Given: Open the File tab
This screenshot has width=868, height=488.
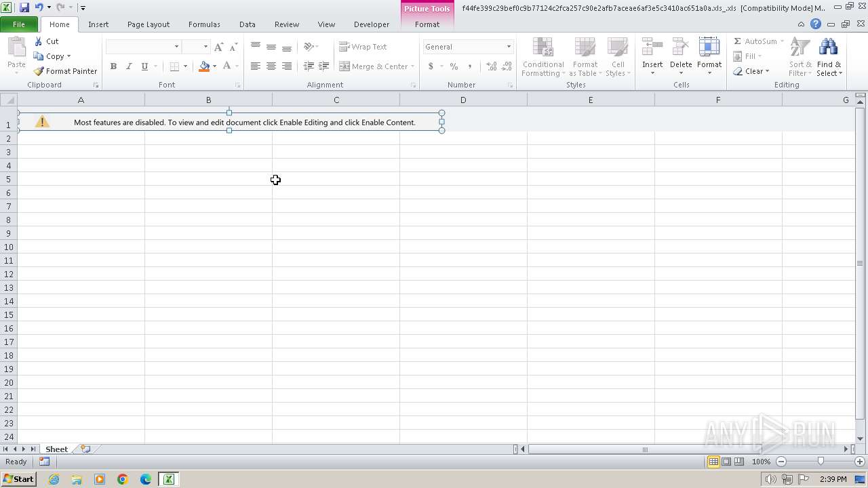Looking at the screenshot, I should click(19, 24).
